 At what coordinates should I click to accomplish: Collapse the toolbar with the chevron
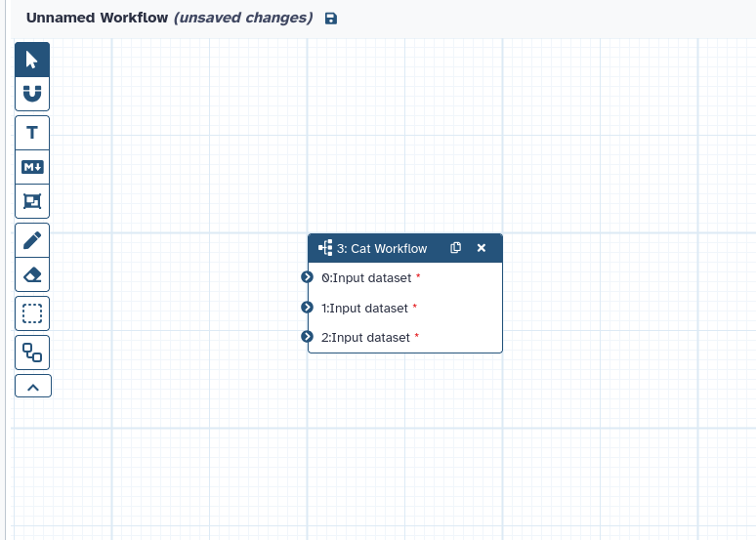tap(32, 387)
